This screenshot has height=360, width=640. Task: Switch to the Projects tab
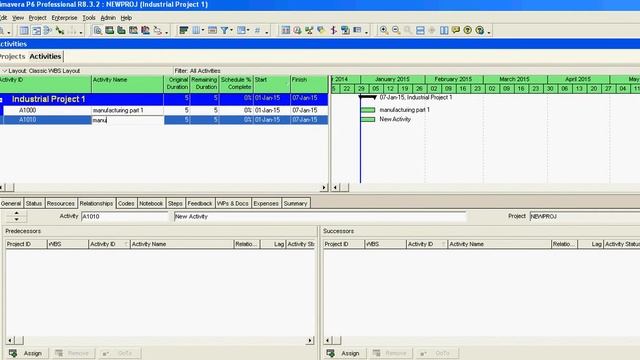(13, 56)
